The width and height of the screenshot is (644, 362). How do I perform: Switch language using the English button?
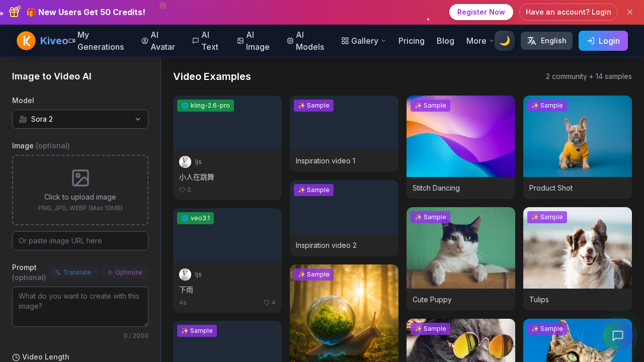(x=546, y=41)
